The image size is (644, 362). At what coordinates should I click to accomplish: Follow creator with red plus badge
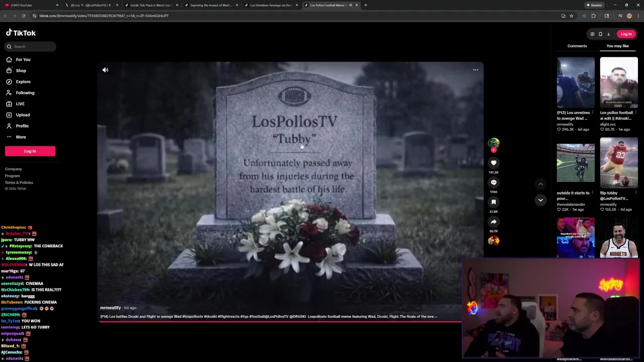coord(494,150)
